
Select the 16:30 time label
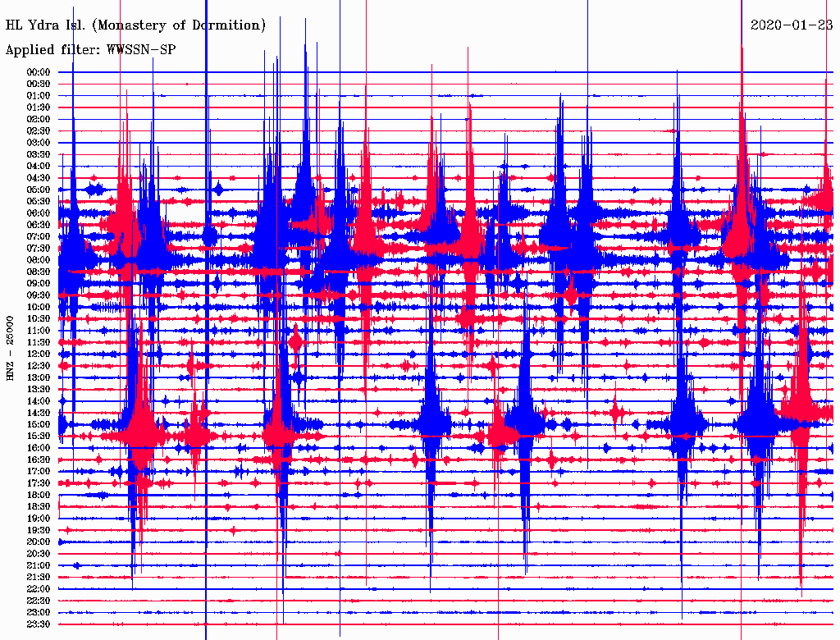[x=39, y=460]
